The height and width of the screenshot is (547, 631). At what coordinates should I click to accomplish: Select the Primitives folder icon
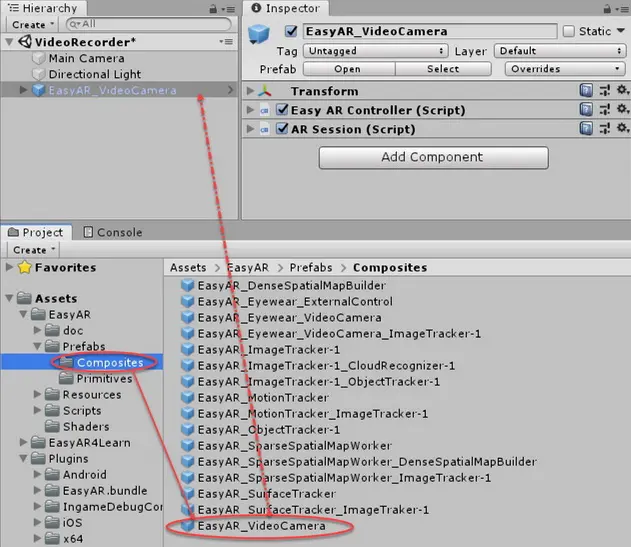click(x=66, y=378)
